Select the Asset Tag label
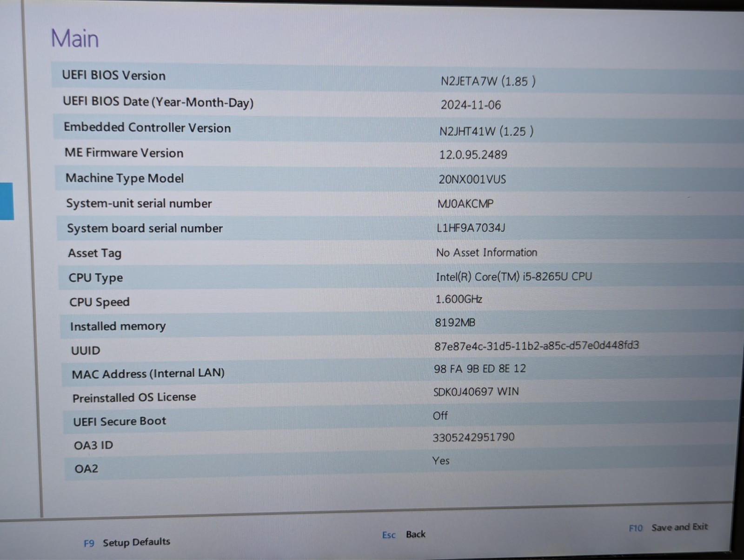Image resolution: width=744 pixels, height=560 pixels. click(95, 253)
